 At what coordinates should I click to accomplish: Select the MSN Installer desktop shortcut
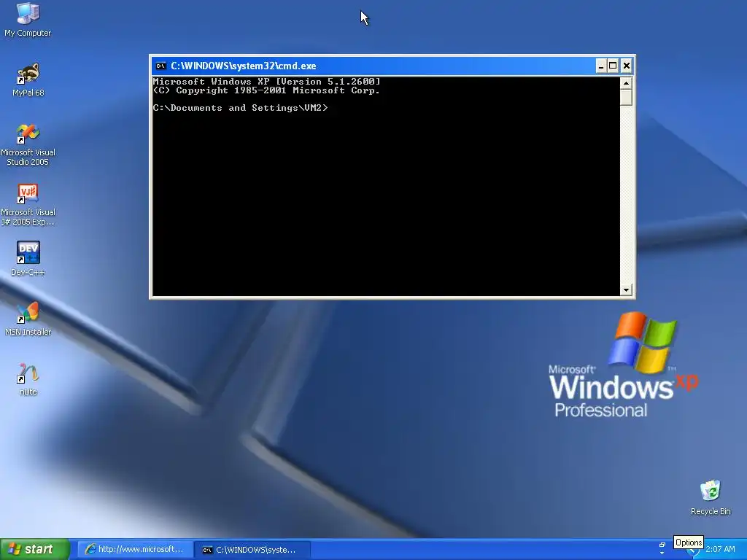click(28, 319)
